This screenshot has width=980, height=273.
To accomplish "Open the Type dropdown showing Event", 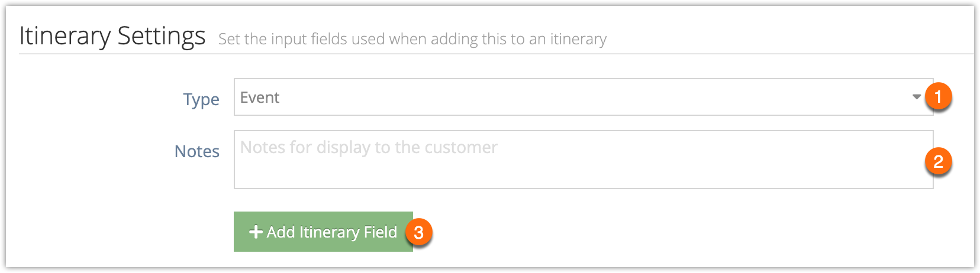I will [584, 97].
